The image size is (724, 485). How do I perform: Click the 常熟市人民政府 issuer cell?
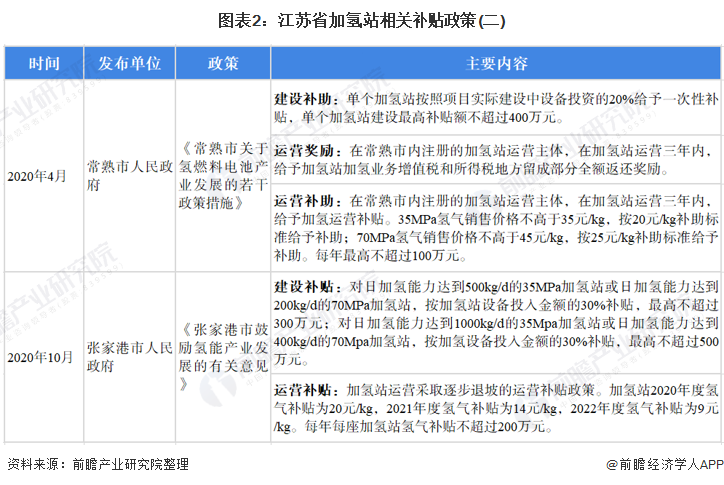pyautogui.click(x=129, y=176)
